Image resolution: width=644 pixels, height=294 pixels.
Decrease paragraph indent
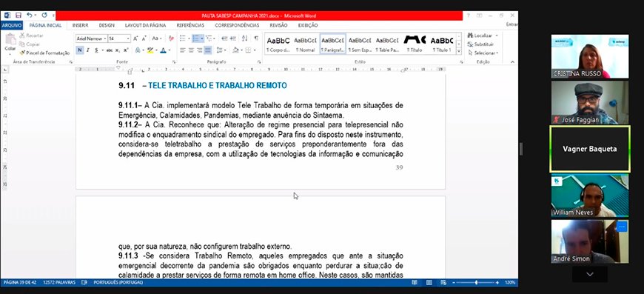224,39
